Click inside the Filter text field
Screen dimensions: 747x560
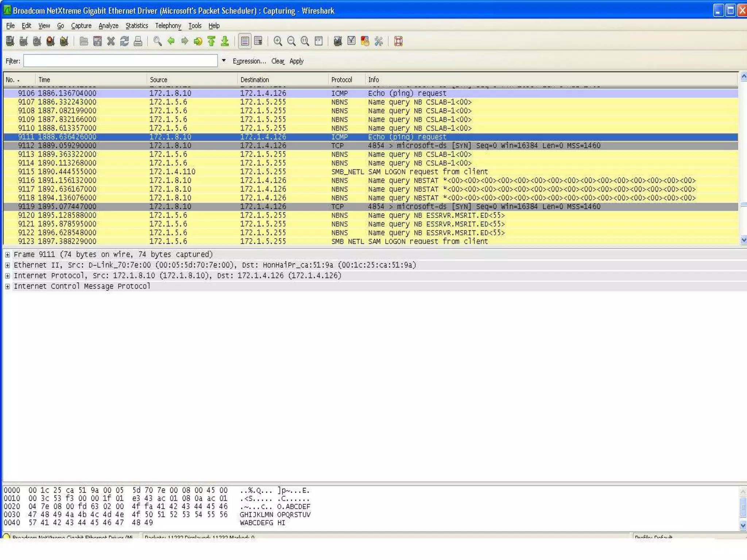[120, 61]
